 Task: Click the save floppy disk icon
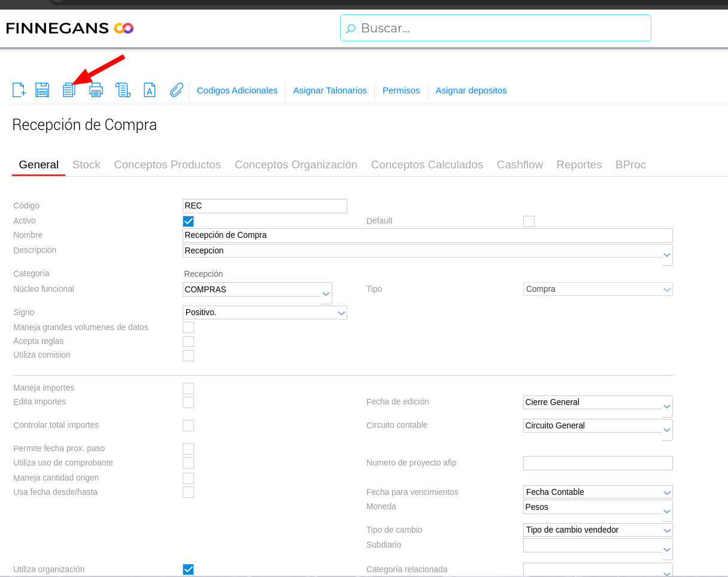coord(42,90)
